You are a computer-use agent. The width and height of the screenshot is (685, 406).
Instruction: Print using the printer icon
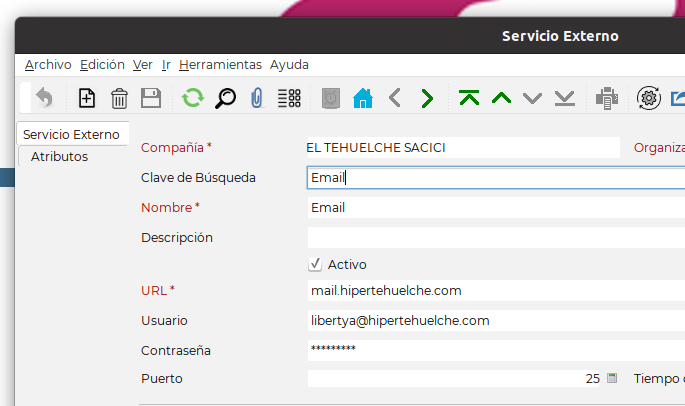tap(607, 98)
